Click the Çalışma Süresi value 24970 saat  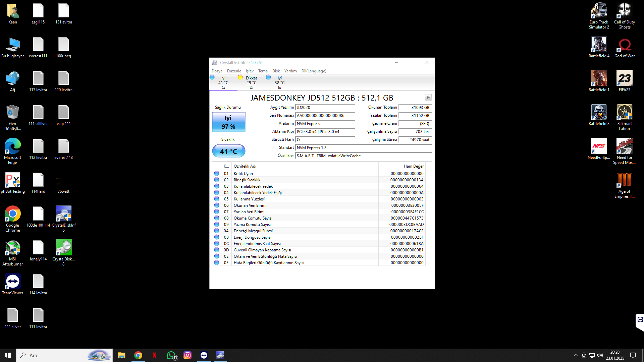pyautogui.click(x=415, y=140)
